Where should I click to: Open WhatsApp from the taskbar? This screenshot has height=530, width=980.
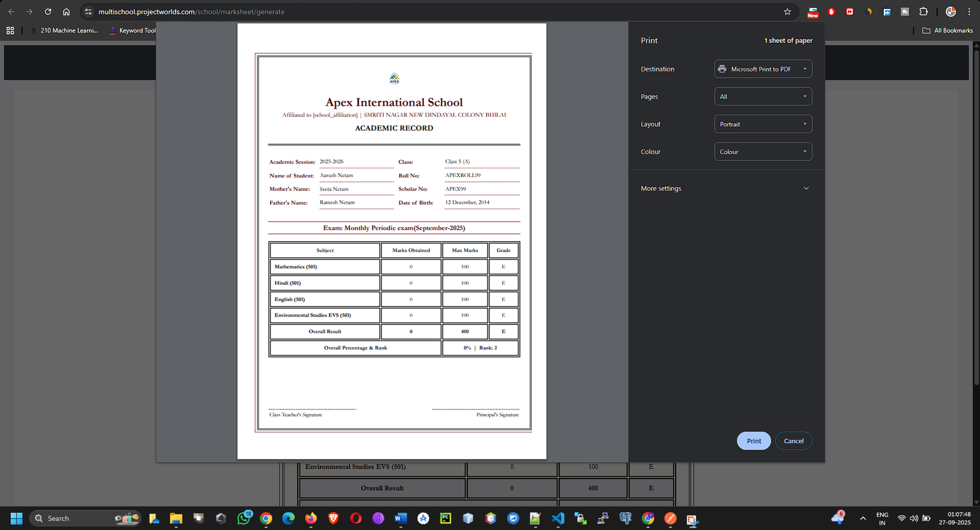(x=244, y=518)
